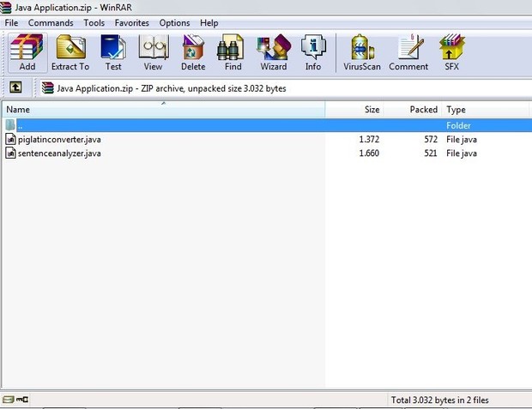Sort the list by Name column
The width and height of the screenshot is (532, 409).
(x=164, y=110)
